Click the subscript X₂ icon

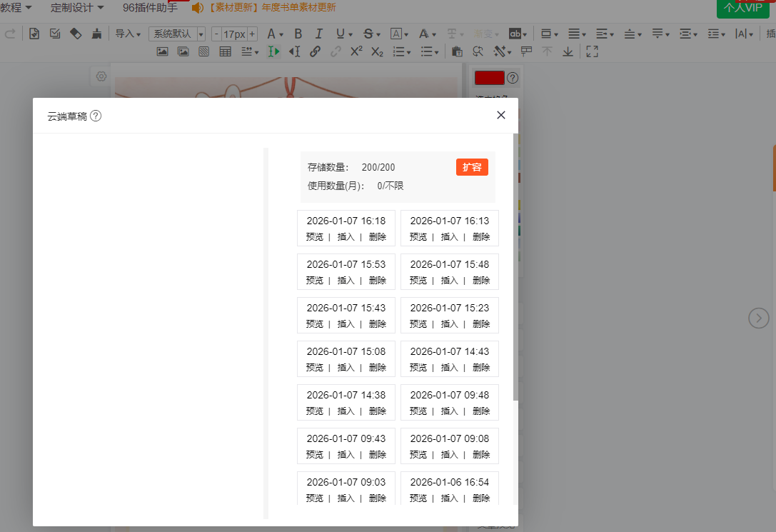377,51
